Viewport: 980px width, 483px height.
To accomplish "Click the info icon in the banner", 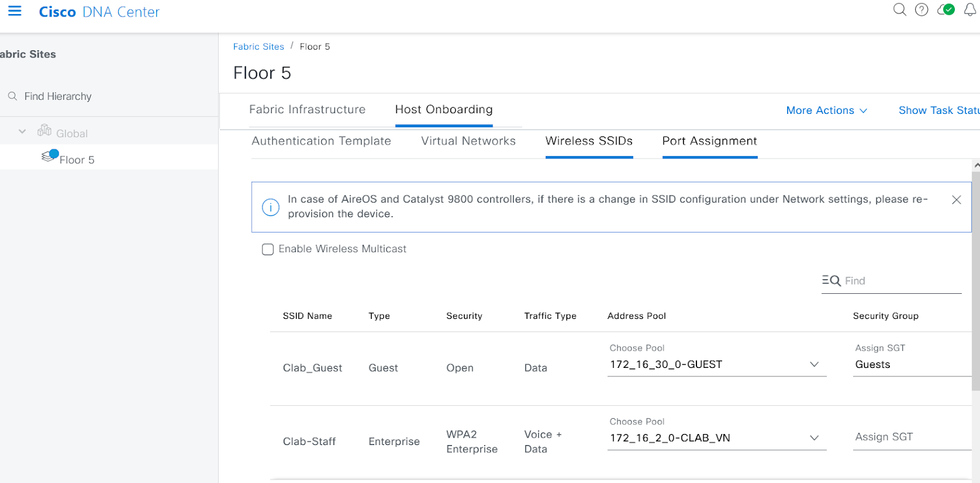I will (x=271, y=208).
